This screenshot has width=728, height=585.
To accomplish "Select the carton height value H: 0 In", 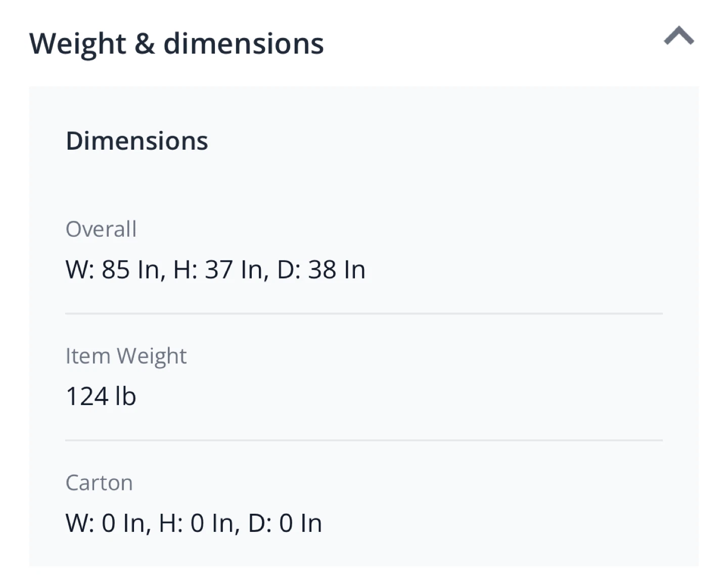I will [x=197, y=523].
